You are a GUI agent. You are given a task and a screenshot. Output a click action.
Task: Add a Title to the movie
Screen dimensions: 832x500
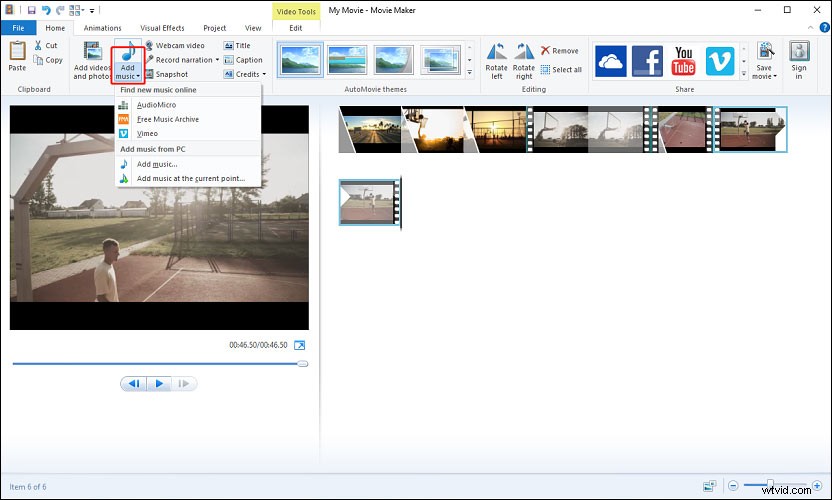click(x=237, y=46)
